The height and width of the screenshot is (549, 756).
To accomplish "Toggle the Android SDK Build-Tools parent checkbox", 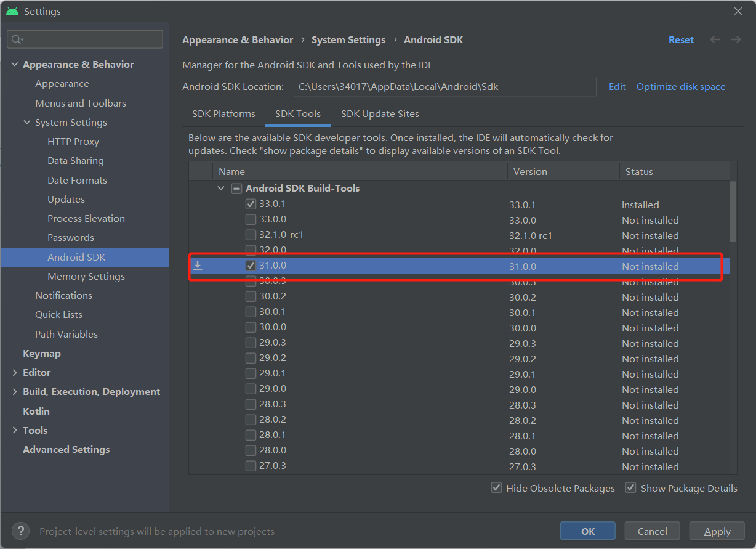I will 236,189.
